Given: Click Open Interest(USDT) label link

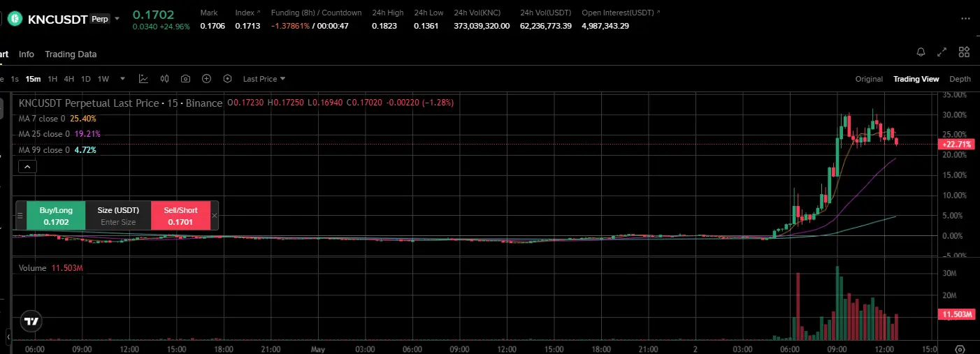Looking at the screenshot, I should [x=621, y=13].
